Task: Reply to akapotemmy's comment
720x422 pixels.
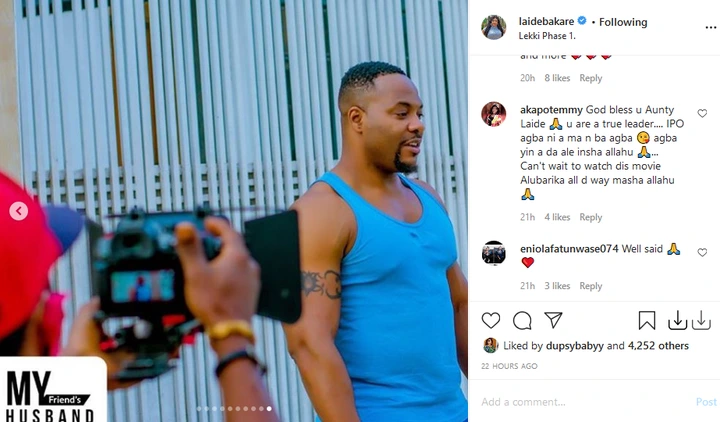Action: click(x=591, y=217)
